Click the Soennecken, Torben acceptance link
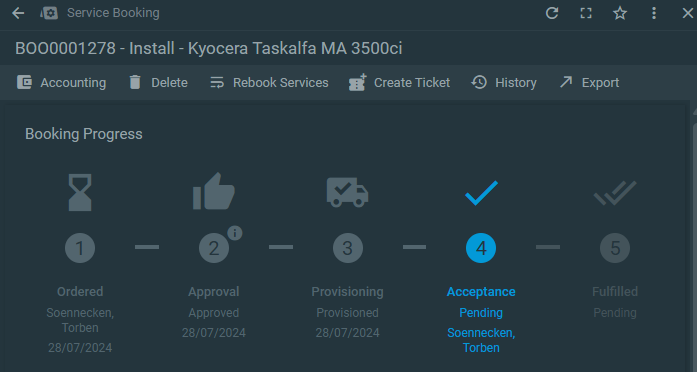Viewport: 697px width, 372px height. (481, 340)
